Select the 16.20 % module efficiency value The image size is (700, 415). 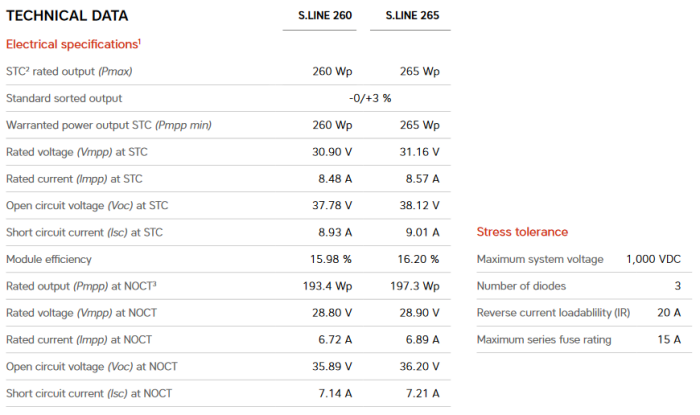coord(417,259)
